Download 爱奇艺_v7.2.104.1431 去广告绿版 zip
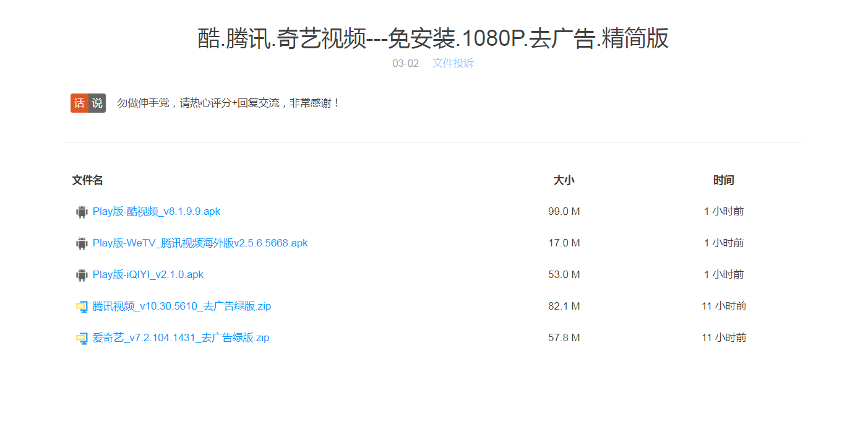This screenshot has height=426, width=868. [181, 337]
